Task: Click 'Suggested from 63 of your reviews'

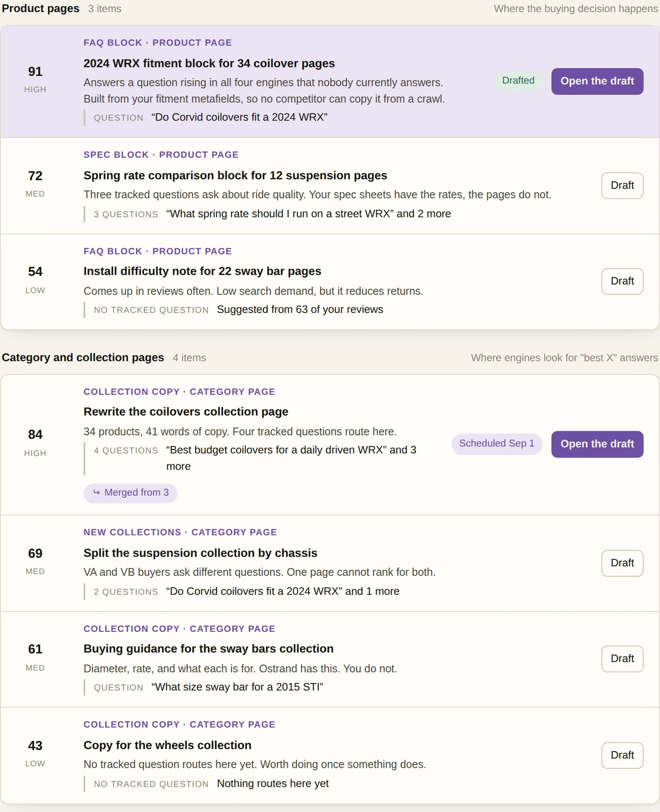Action: click(x=300, y=309)
